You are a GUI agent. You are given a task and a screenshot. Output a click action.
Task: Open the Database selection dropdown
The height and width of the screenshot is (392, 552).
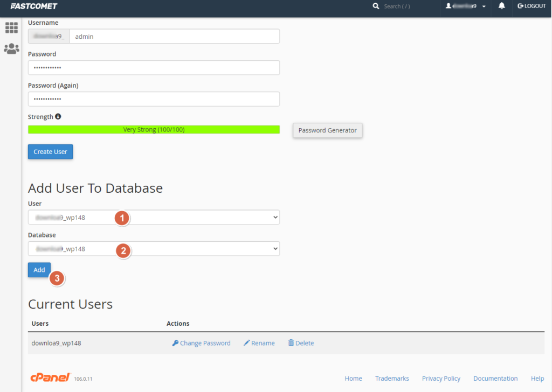(154, 249)
